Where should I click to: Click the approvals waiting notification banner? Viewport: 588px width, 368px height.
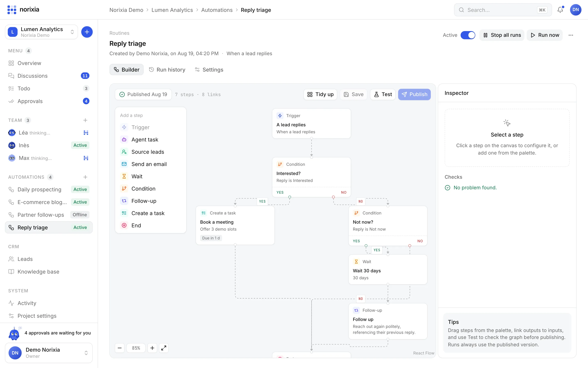click(49, 333)
